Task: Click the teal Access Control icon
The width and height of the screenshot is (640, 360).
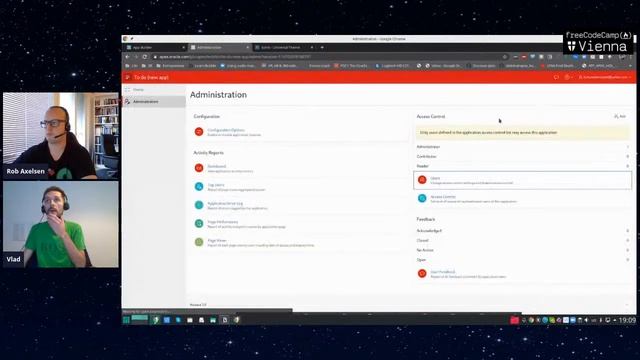Action: click(422, 198)
